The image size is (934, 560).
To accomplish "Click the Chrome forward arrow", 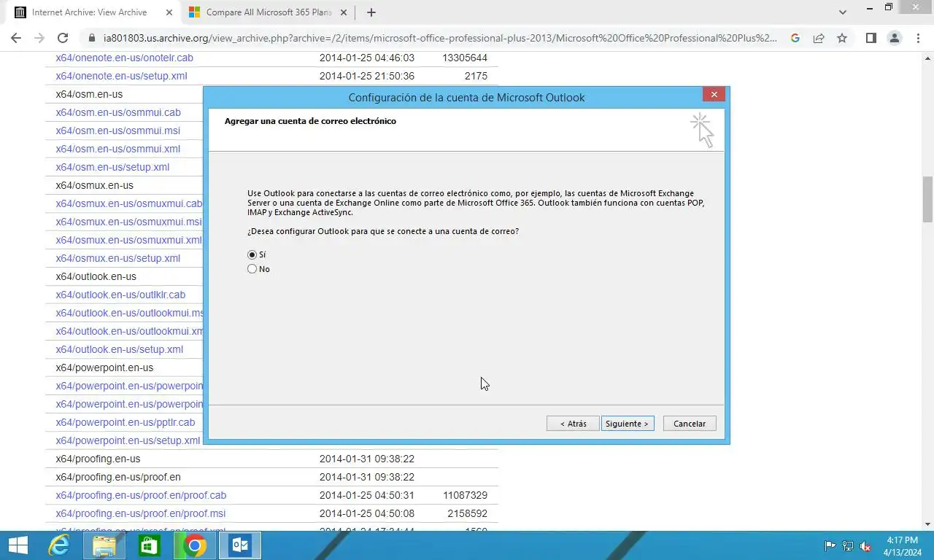I will pos(39,38).
